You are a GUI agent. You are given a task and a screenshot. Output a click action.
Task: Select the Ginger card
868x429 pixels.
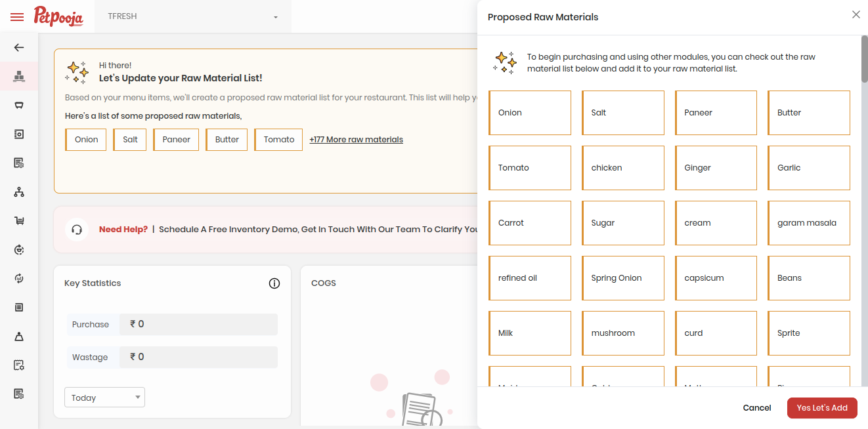tap(716, 168)
